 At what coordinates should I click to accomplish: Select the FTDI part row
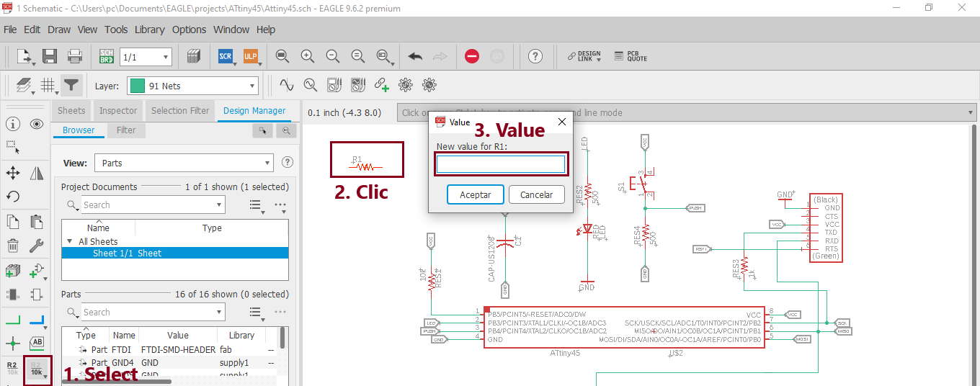tap(169, 349)
